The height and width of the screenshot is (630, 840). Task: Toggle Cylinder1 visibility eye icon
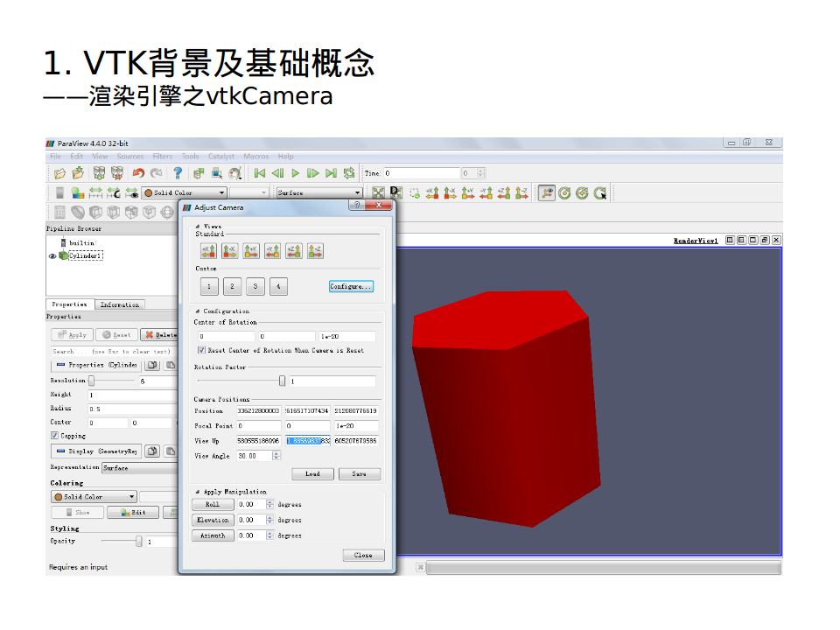click(52, 256)
